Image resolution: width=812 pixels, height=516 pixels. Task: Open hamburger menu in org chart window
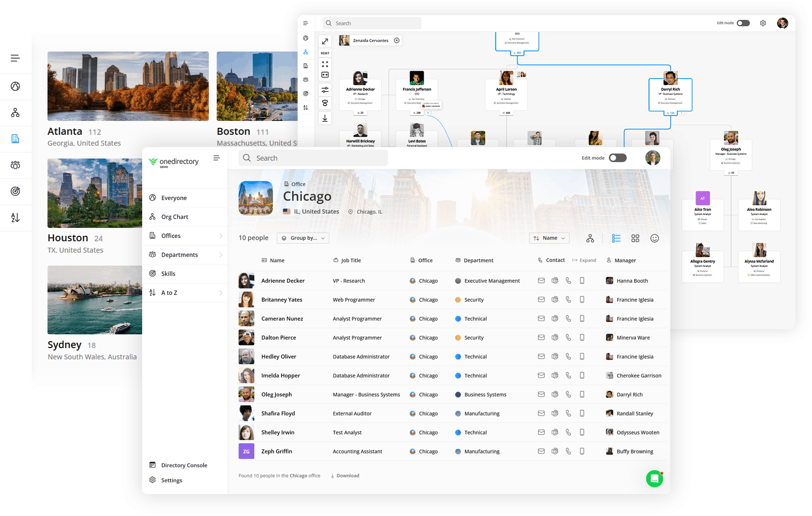306,23
